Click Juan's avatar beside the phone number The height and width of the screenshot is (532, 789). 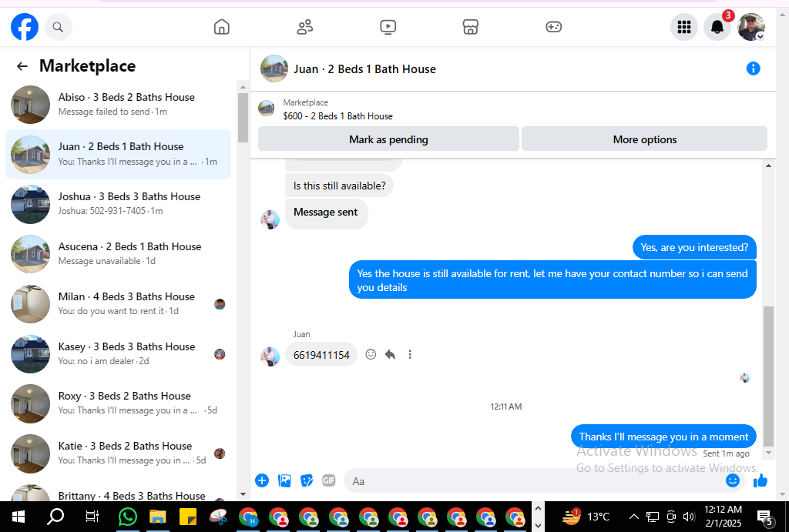point(270,356)
